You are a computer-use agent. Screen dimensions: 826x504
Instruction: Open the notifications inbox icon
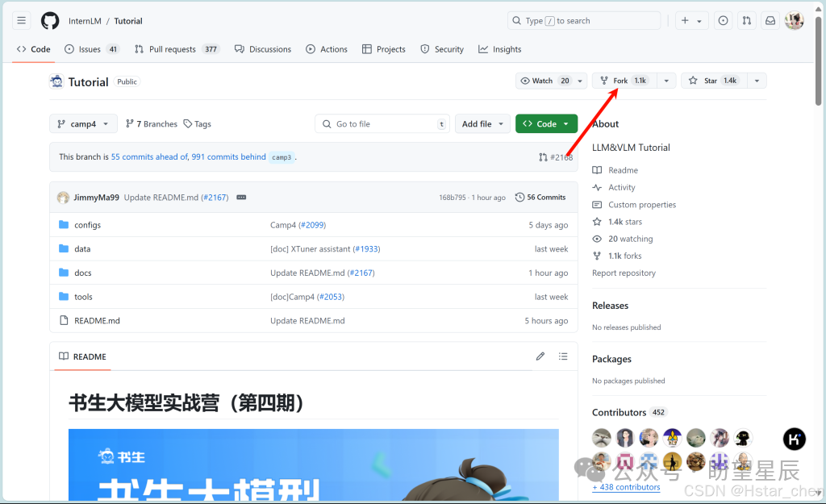click(x=770, y=20)
